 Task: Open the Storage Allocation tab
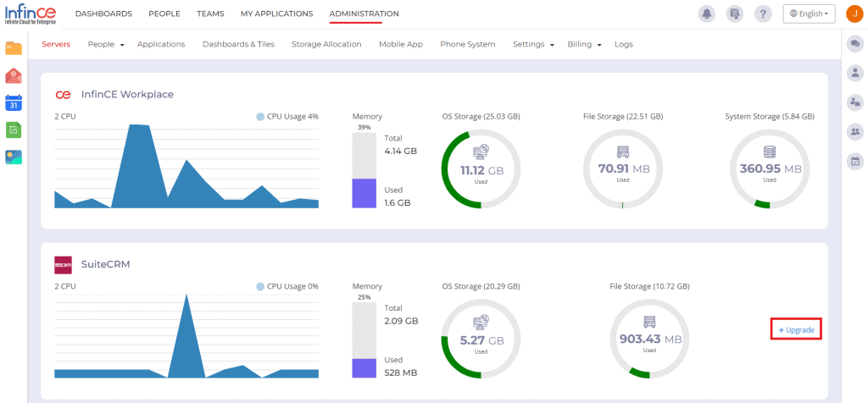point(326,44)
